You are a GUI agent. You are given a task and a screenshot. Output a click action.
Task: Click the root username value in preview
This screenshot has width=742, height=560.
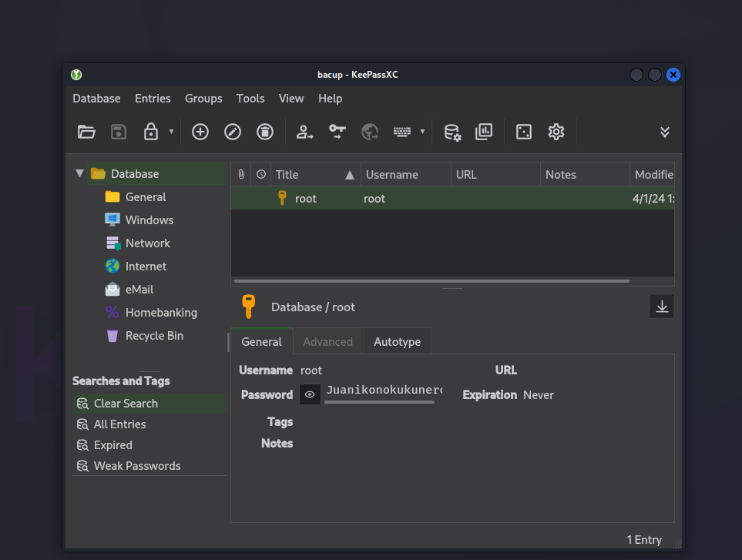tap(311, 371)
